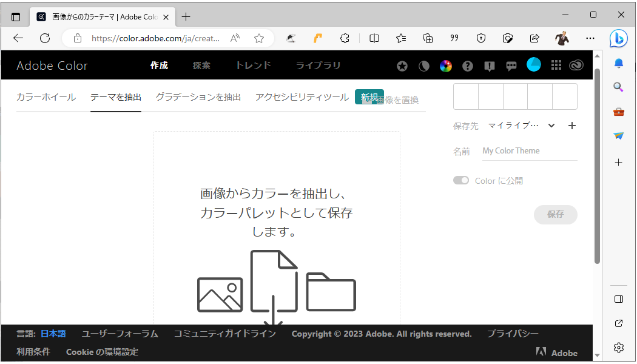
Task: Open the help icon in the header
Action: tap(467, 65)
